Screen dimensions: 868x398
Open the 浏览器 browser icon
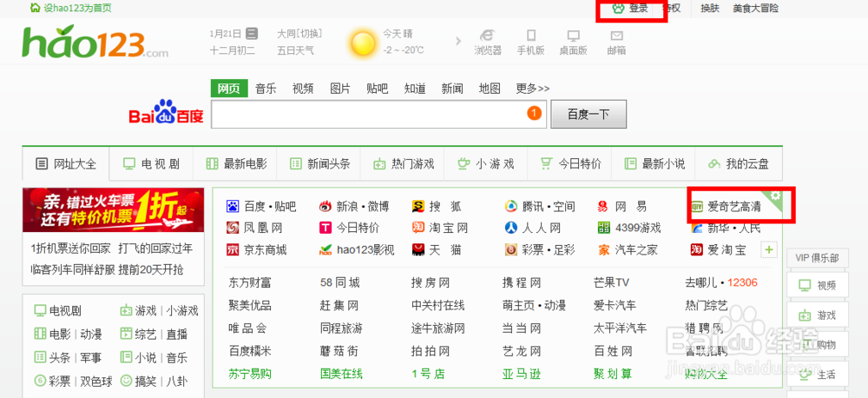tap(488, 36)
